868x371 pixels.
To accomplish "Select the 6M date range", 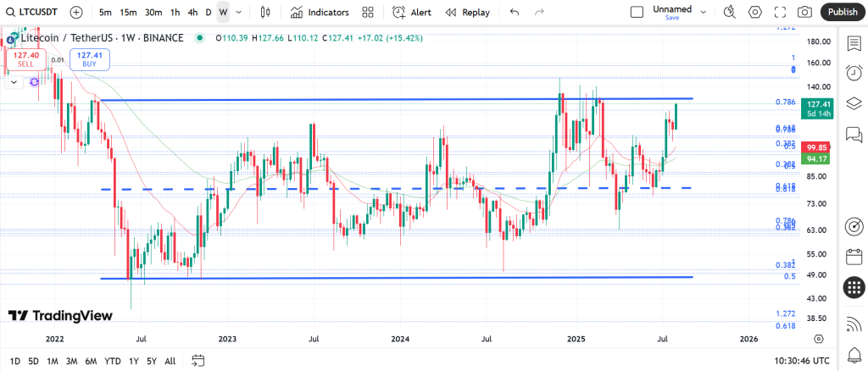I will pos(91,361).
